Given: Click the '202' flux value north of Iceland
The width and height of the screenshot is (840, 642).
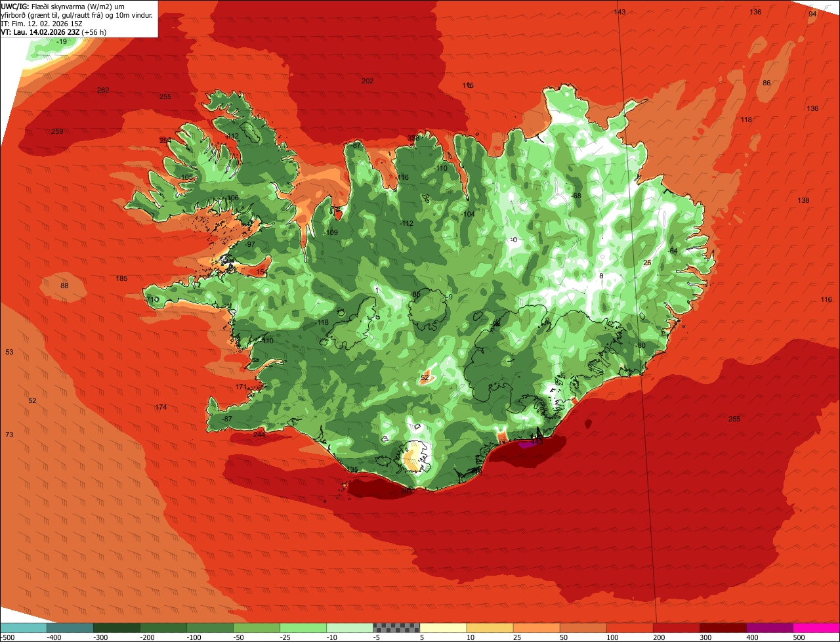Looking at the screenshot, I should tap(367, 81).
